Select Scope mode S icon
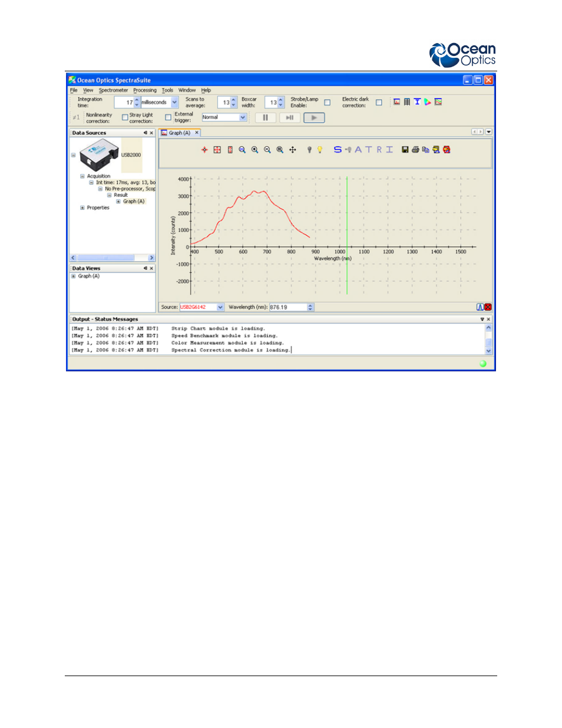562x728 pixels. (x=337, y=150)
